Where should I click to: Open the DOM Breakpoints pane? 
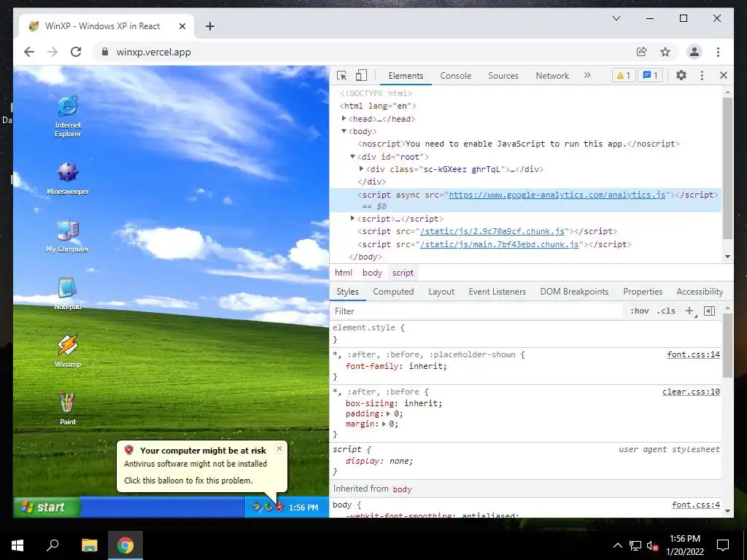pyautogui.click(x=574, y=292)
